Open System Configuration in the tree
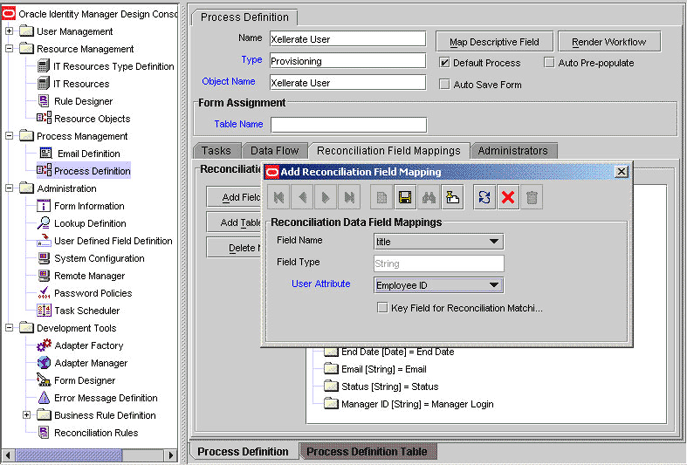The height and width of the screenshot is (465, 687). point(91,259)
